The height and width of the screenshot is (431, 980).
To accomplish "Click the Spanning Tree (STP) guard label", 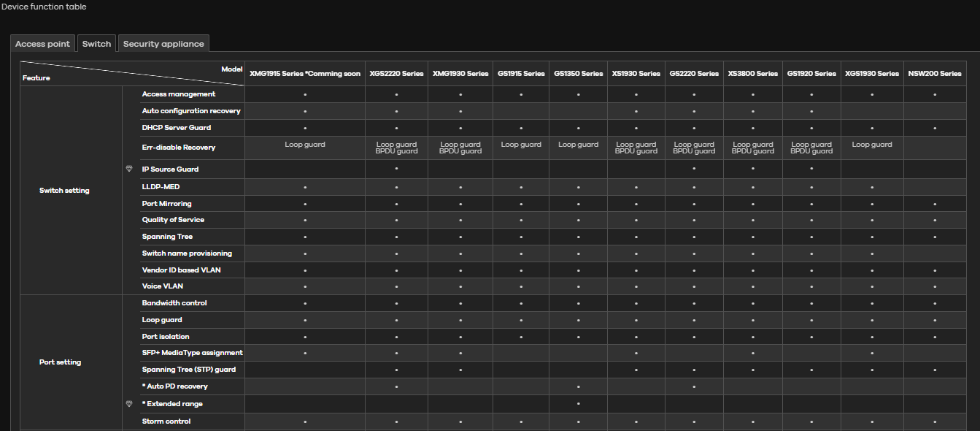I will click(188, 370).
